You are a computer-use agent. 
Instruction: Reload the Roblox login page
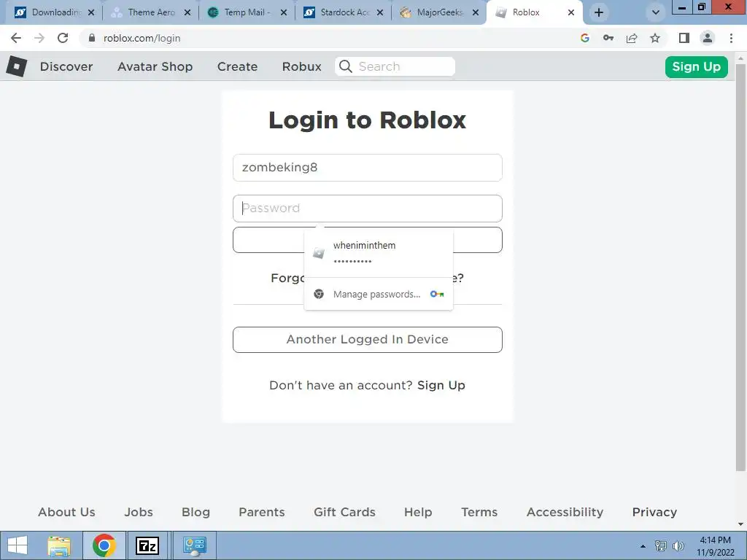click(x=63, y=38)
